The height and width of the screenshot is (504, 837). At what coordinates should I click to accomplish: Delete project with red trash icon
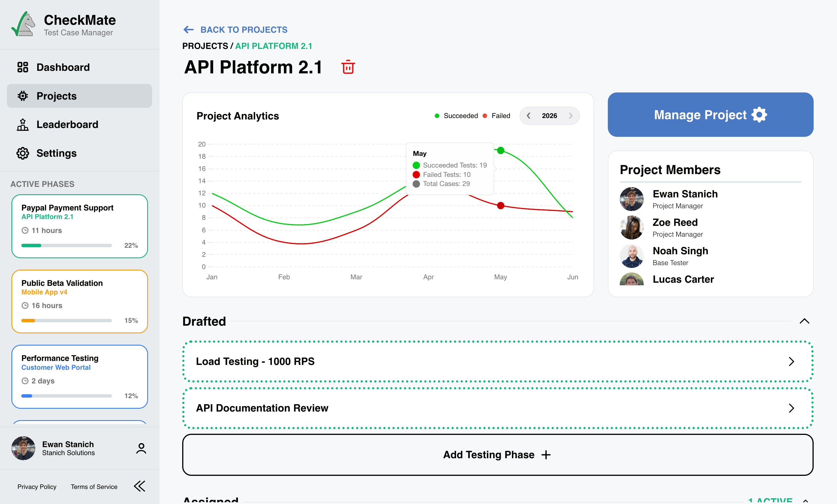point(348,67)
